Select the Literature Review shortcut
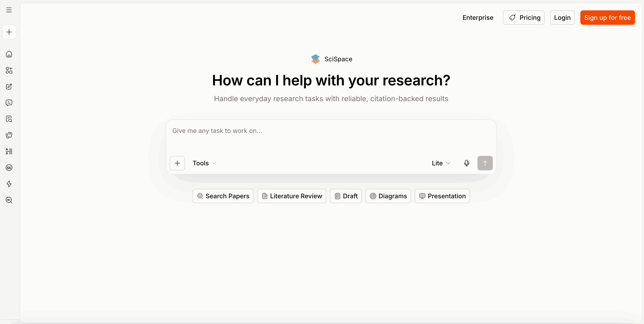Viewport: 644px width, 324px height. [292, 196]
